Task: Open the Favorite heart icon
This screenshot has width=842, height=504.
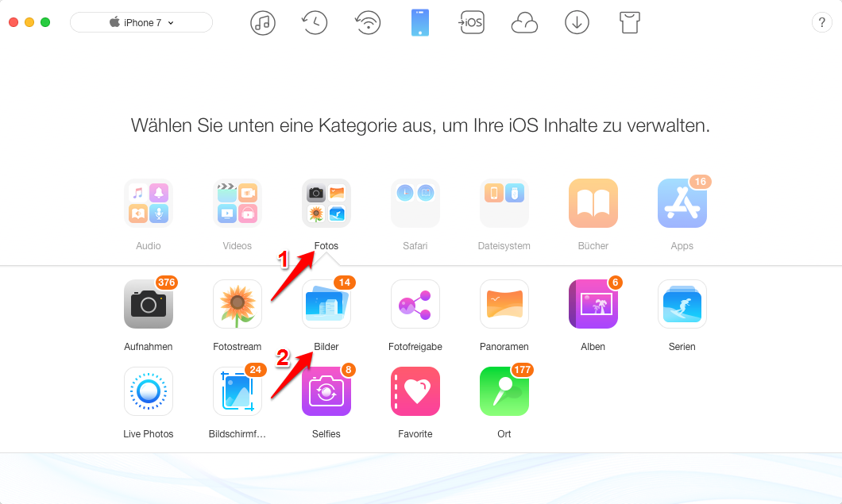Action: (x=415, y=391)
